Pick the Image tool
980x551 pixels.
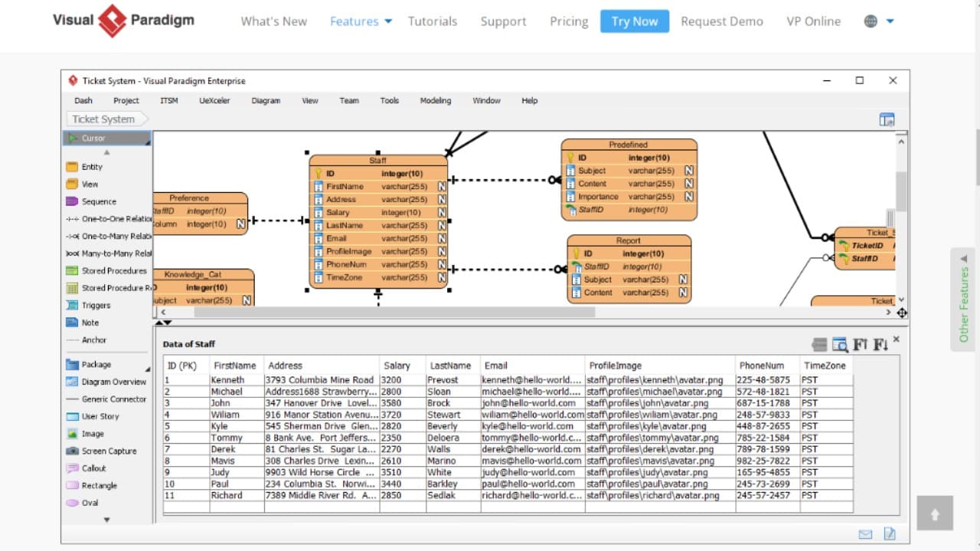tap(84, 434)
